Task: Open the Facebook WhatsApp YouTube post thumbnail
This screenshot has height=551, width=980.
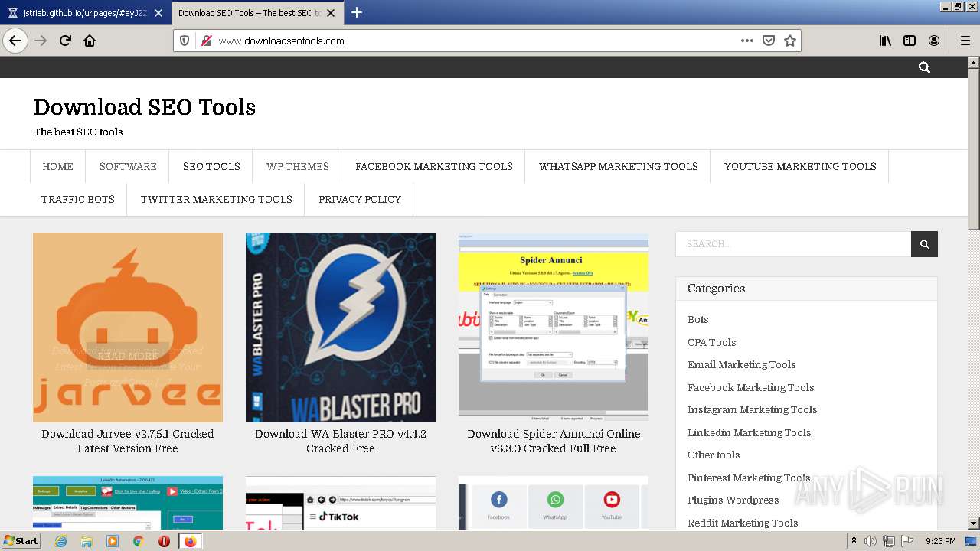Action: coord(554,503)
